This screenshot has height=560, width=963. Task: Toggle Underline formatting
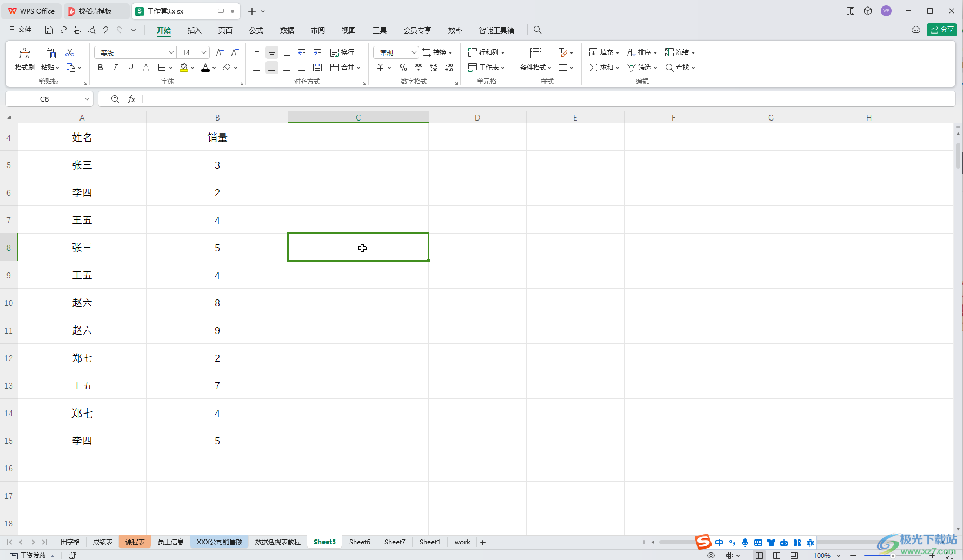(131, 68)
